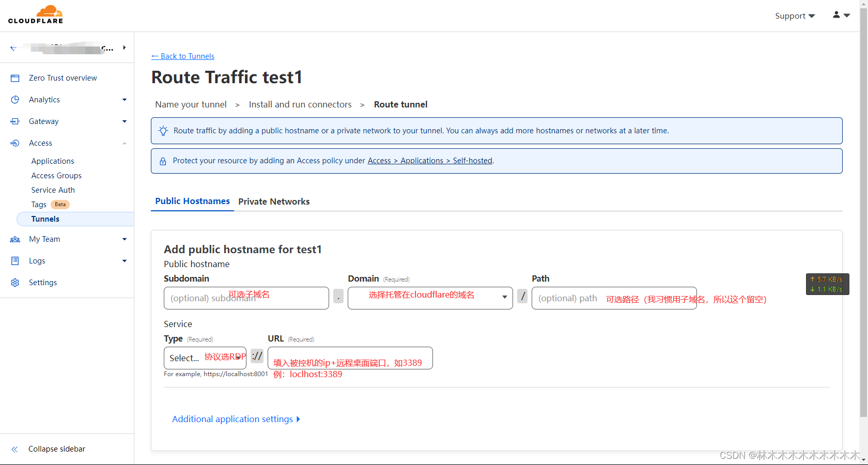The width and height of the screenshot is (868, 465).
Task: Click the Cloudflare logo
Action: point(35,14)
